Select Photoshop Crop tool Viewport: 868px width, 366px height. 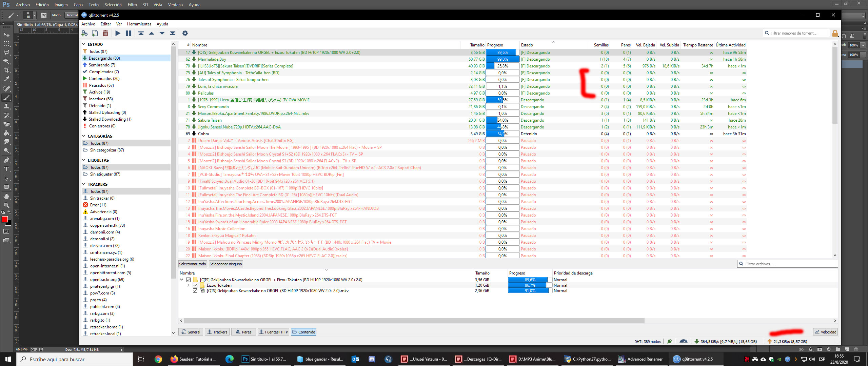(x=6, y=70)
